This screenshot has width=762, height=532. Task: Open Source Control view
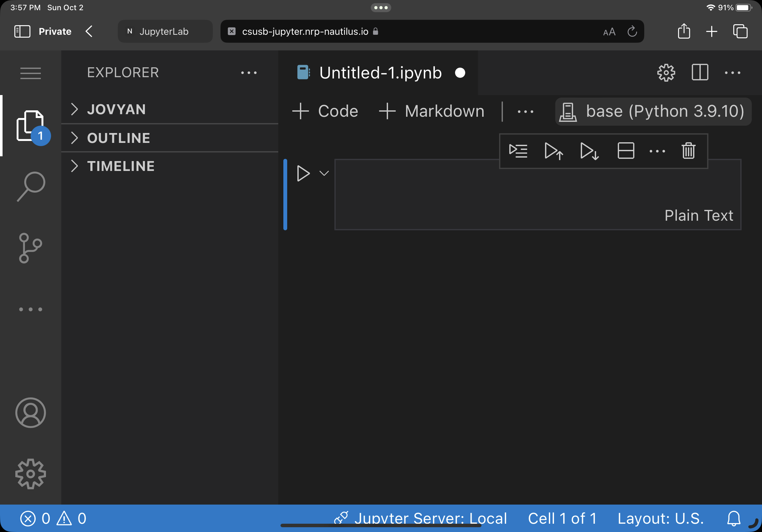[x=31, y=248]
